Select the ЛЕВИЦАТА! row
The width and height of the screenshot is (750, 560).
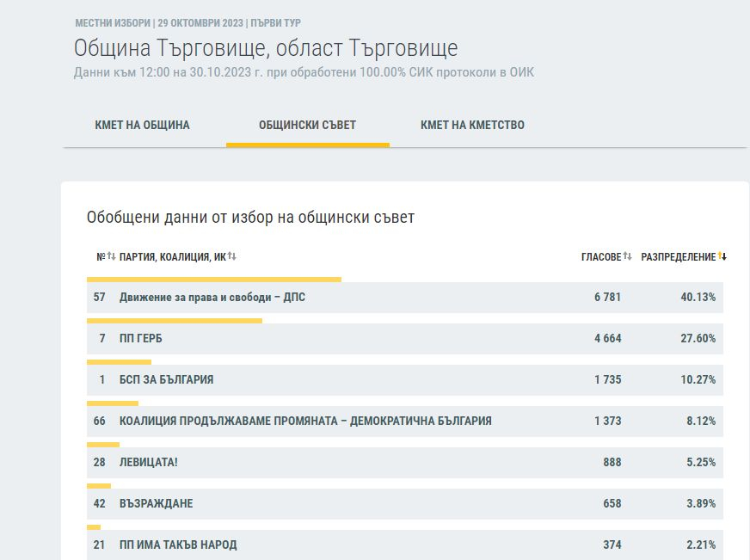(x=404, y=463)
